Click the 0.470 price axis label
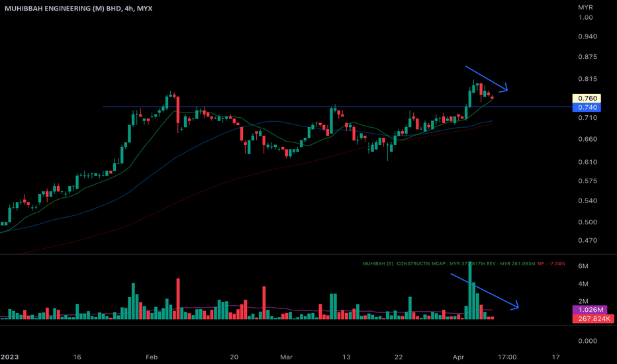This screenshot has height=364, width=617. pyautogui.click(x=587, y=240)
